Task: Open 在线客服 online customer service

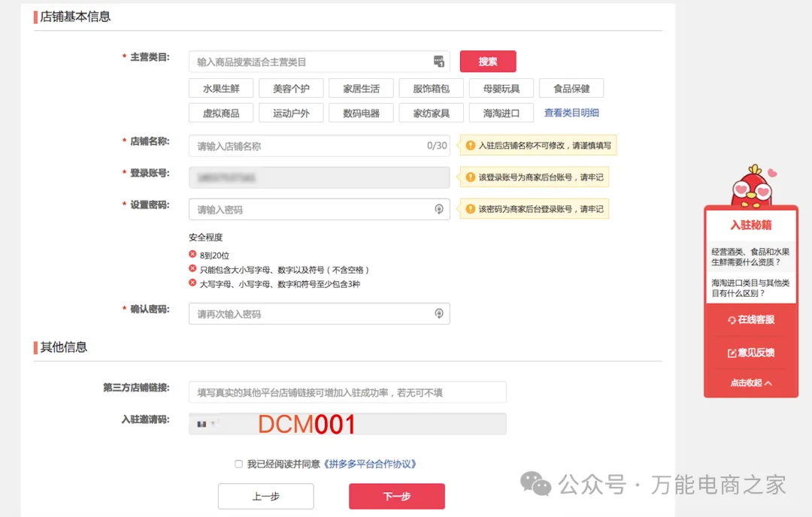Action: click(750, 319)
